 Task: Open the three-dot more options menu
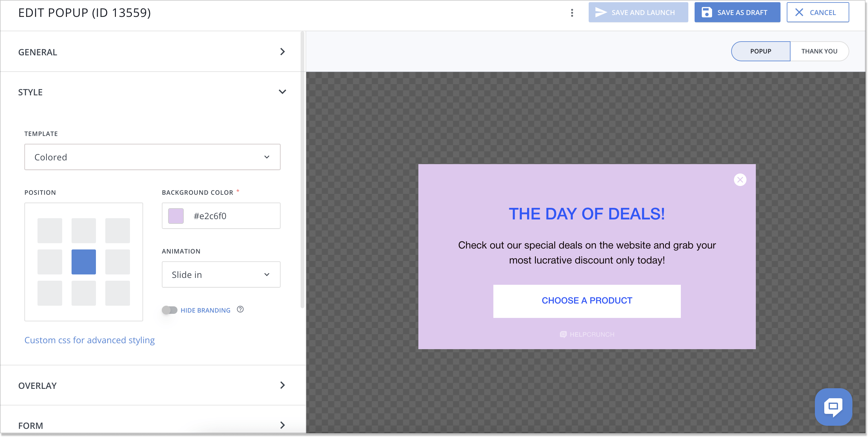pyautogui.click(x=572, y=13)
